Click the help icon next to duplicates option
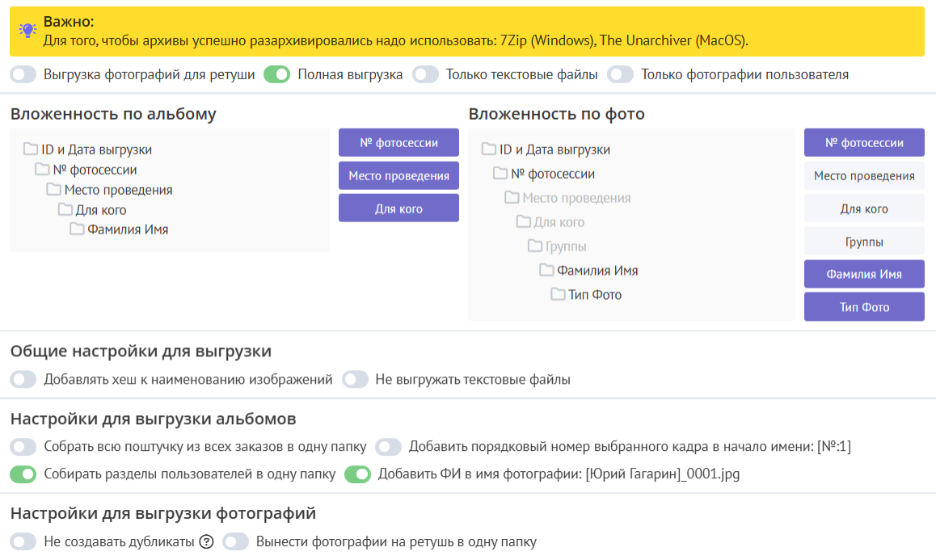The height and width of the screenshot is (560, 936). coord(206,541)
